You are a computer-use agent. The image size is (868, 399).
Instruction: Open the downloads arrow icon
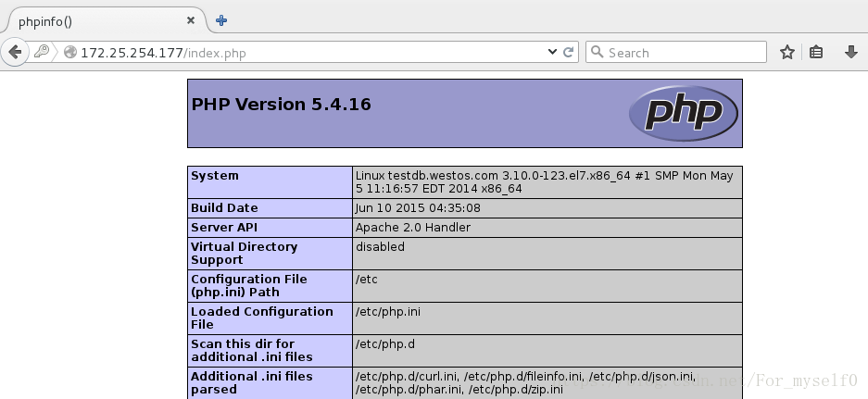point(851,52)
